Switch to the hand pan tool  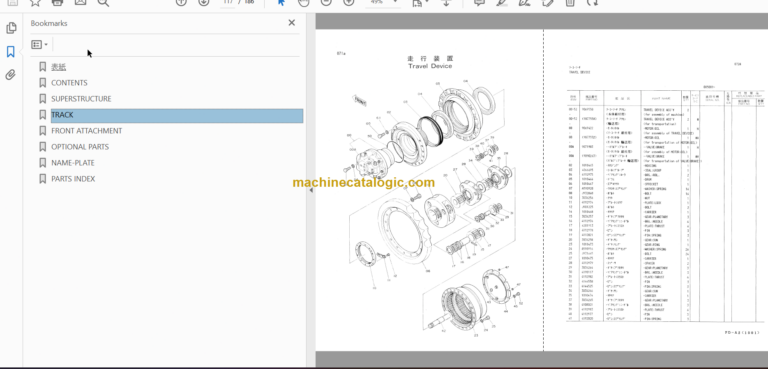[304, 2]
